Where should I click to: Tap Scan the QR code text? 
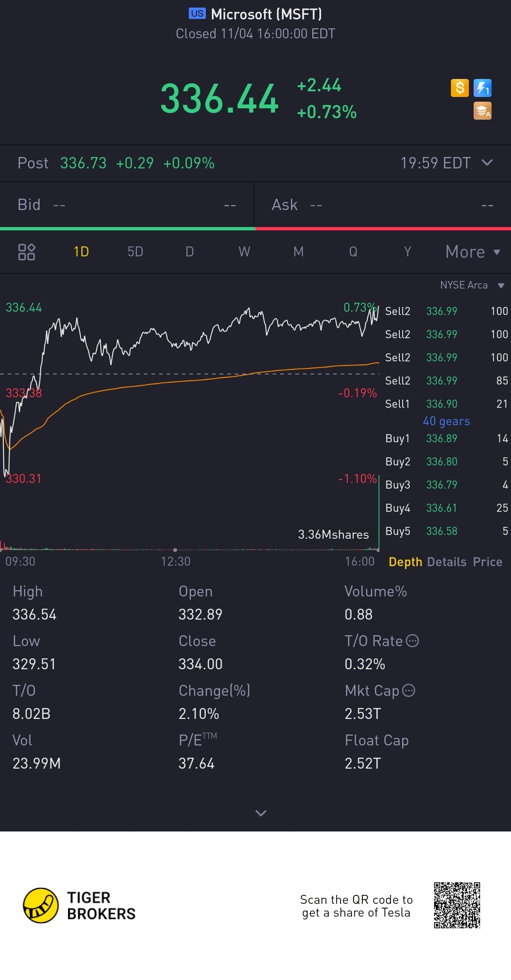pos(356,906)
